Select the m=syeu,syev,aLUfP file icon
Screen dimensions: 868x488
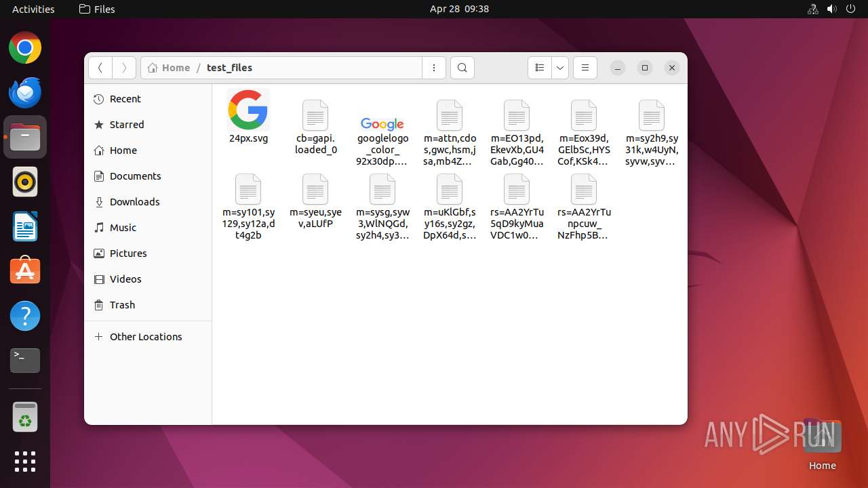315,189
